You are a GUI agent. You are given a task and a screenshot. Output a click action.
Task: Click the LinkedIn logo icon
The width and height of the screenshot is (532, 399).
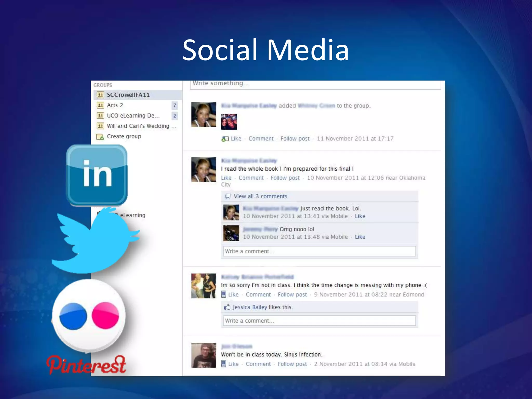97,175
